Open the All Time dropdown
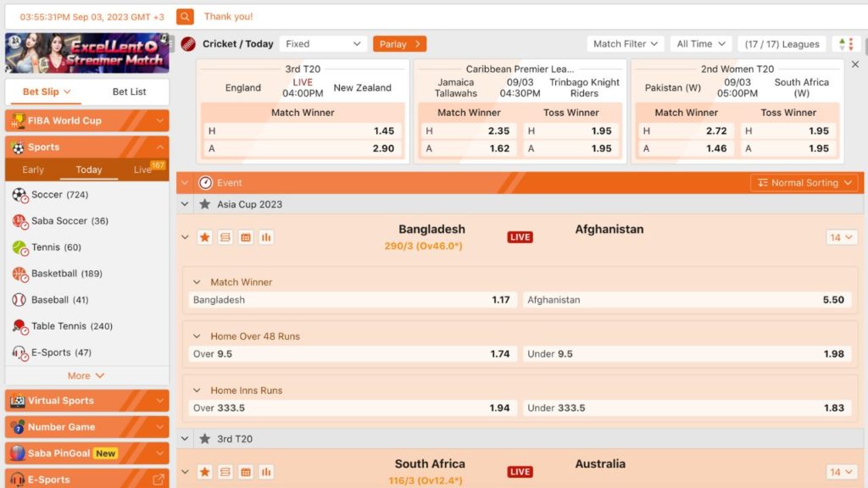This screenshot has width=868, height=488. point(701,44)
